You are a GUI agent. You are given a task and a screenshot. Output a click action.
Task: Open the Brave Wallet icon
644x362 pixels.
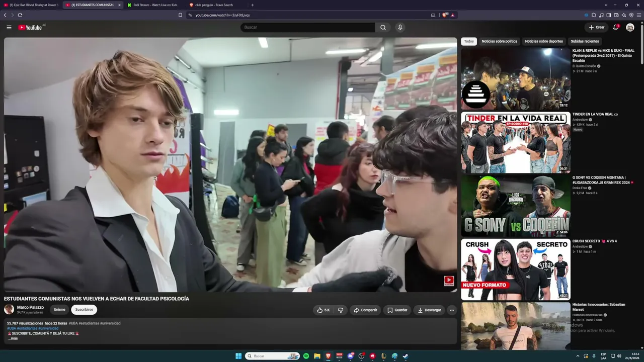[x=616, y=15]
